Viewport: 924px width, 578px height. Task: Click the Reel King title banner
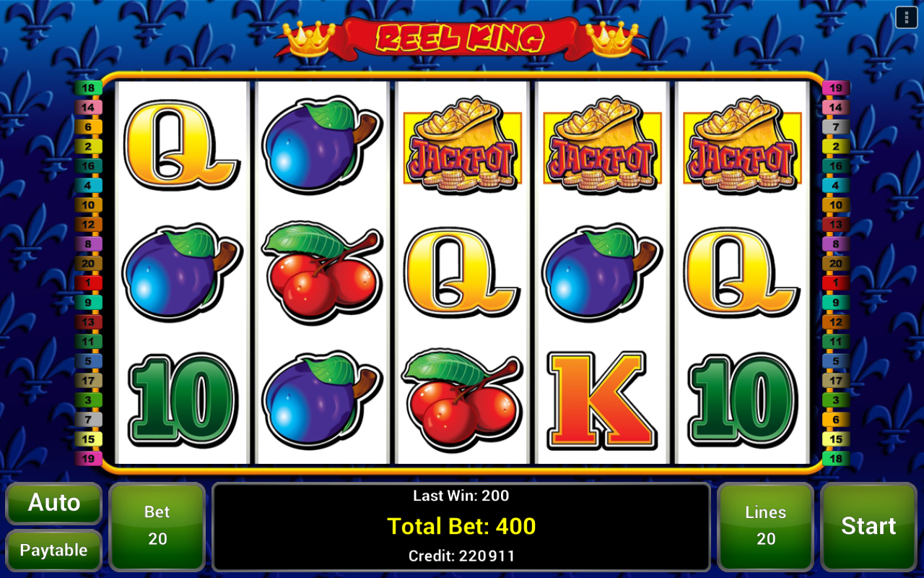(461, 38)
